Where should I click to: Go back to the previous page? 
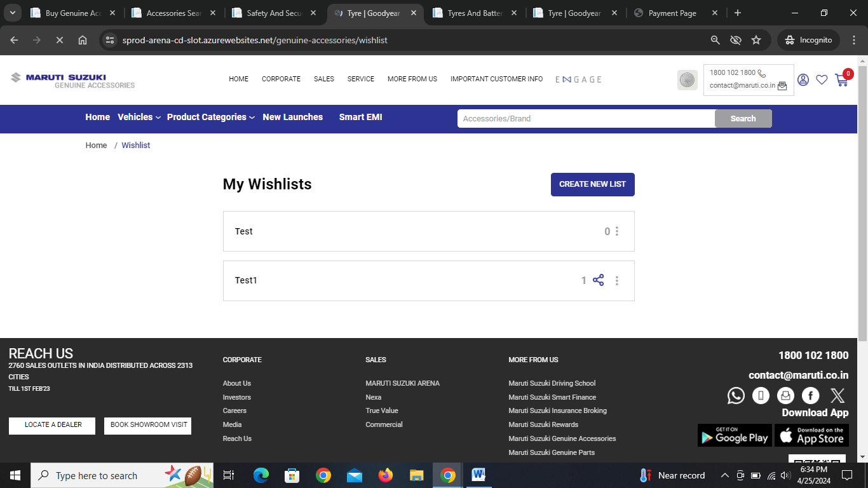pos(14,40)
